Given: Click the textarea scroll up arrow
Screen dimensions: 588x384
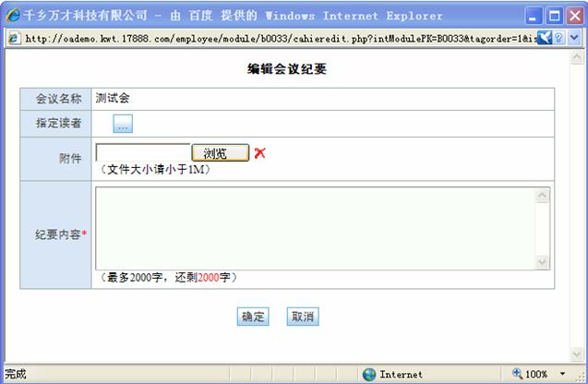Looking at the screenshot, I should (543, 195).
